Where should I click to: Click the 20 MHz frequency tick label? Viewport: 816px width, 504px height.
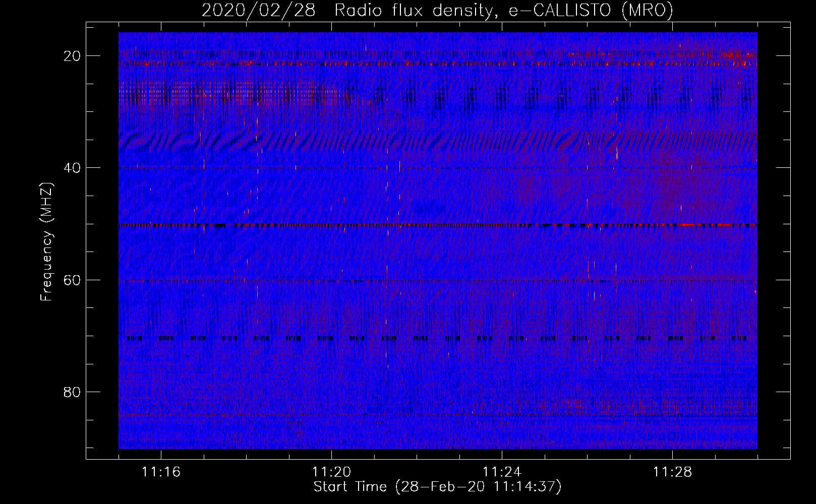click(x=72, y=56)
